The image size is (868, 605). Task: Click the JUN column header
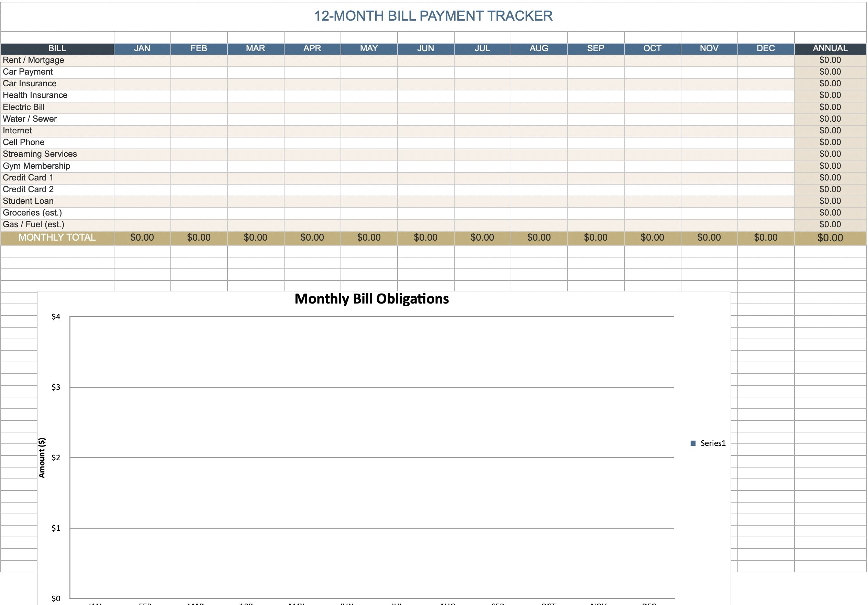click(426, 48)
